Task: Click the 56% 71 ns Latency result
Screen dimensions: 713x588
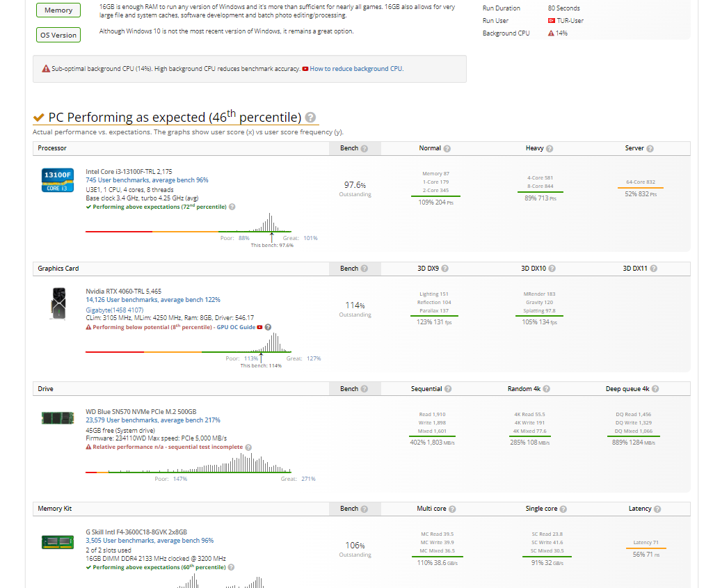Action: pyautogui.click(x=646, y=555)
